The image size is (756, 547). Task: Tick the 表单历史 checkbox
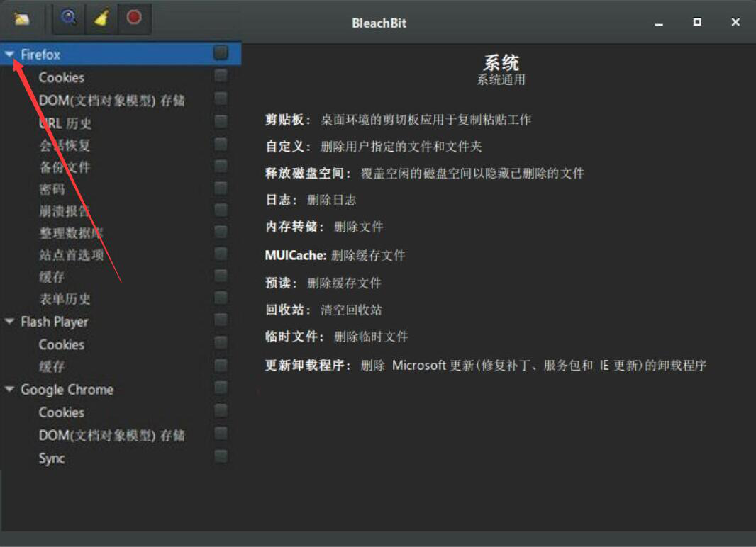[221, 298]
